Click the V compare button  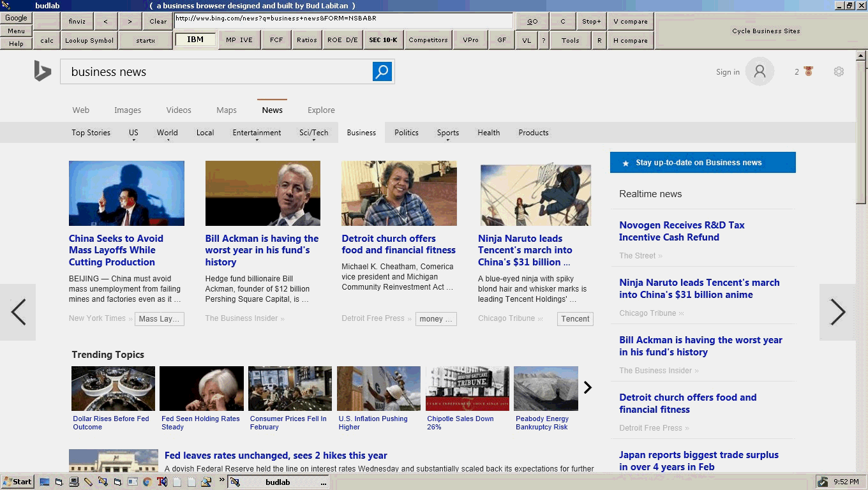pyautogui.click(x=631, y=21)
